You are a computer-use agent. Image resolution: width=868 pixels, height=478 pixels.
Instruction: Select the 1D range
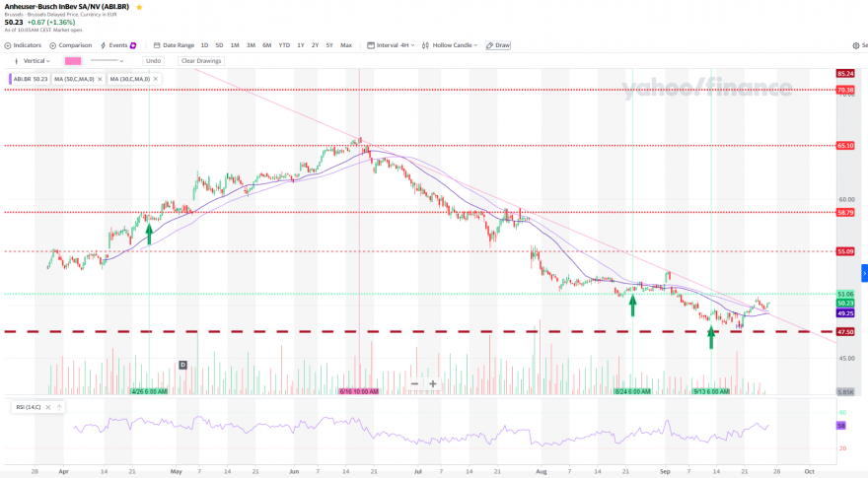coord(204,45)
